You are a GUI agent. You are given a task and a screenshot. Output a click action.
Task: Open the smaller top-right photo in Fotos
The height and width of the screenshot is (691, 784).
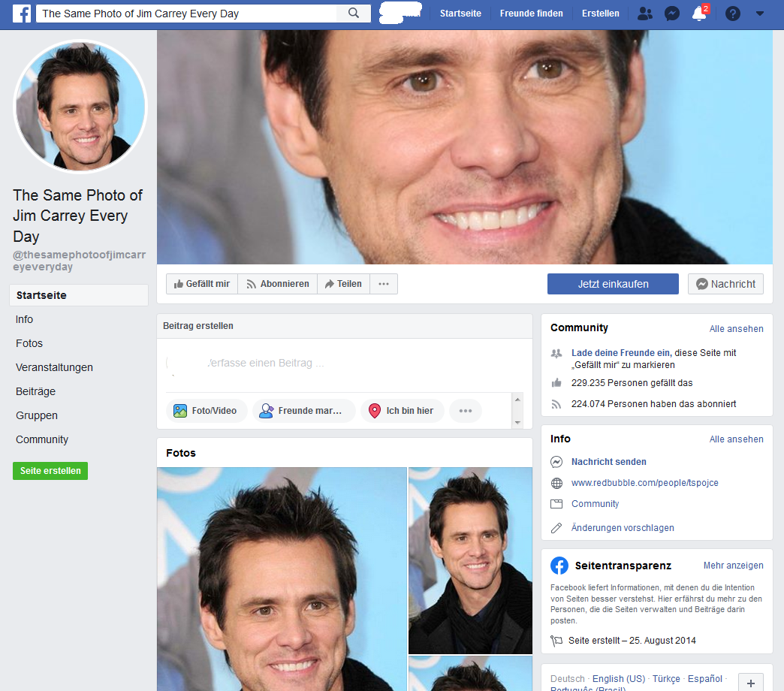click(x=471, y=560)
